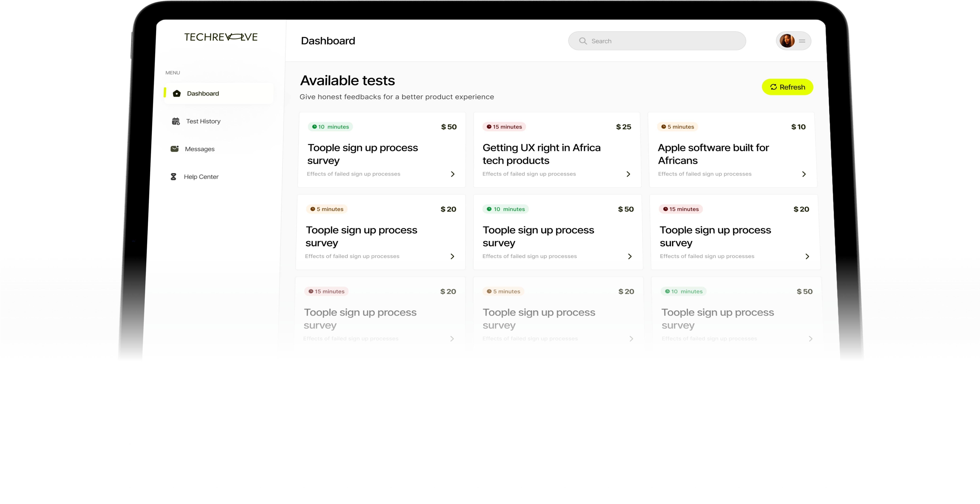This screenshot has width=980, height=504.
Task: Open Test History from the menu
Action: pyautogui.click(x=203, y=121)
